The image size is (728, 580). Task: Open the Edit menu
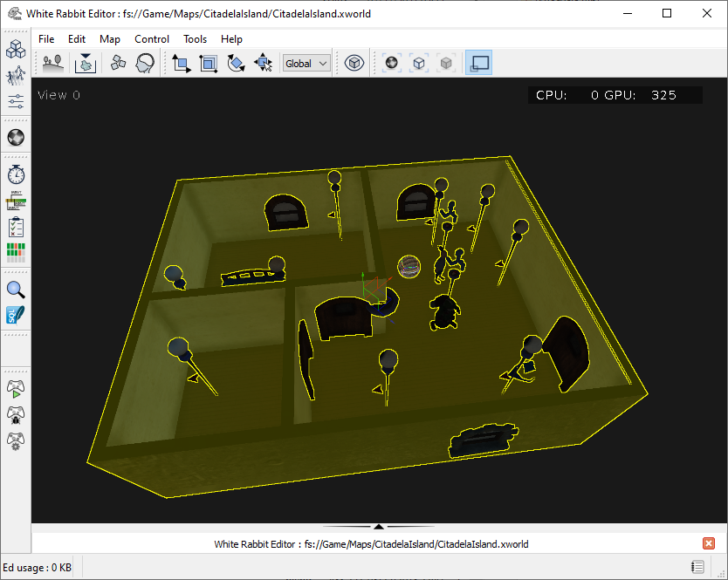click(x=77, y=39)
